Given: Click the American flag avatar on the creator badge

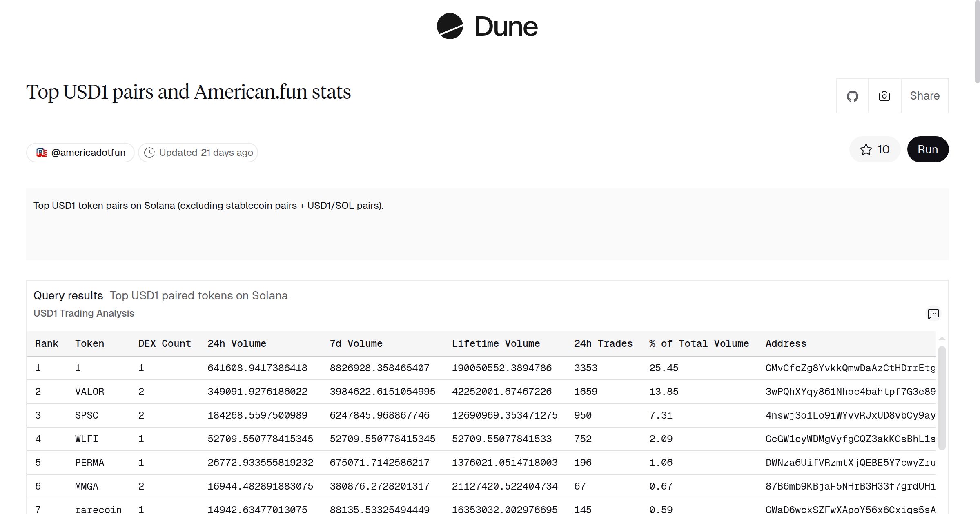Looking at the screenshot, I should (x=41, y=152).
